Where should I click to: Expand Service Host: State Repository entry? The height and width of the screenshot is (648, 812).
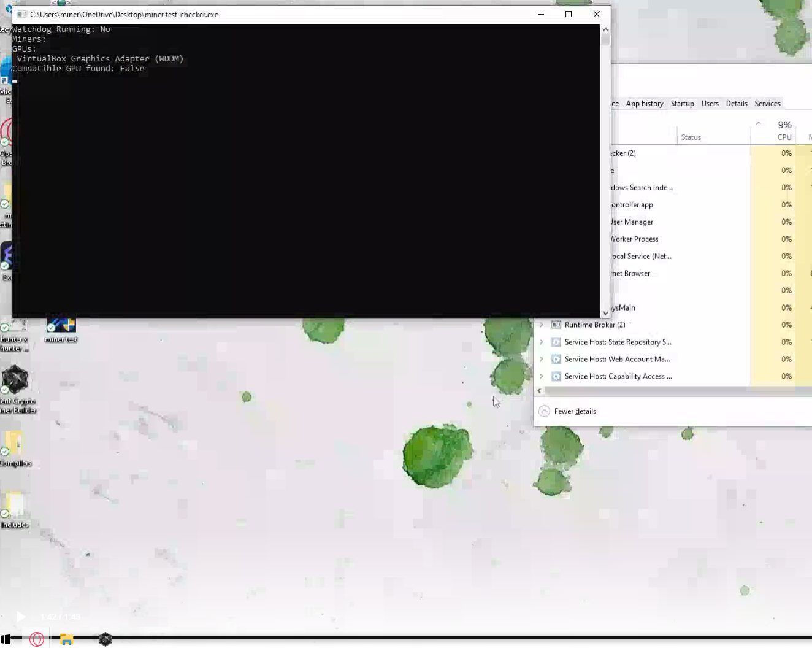tap(542, 342)
